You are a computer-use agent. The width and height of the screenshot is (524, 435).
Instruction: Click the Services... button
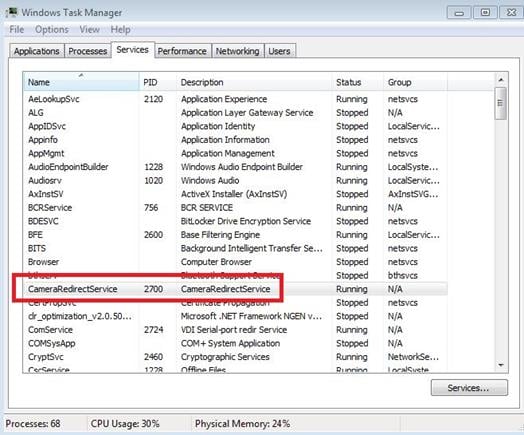pyautogui.click(x=469, y=388)
